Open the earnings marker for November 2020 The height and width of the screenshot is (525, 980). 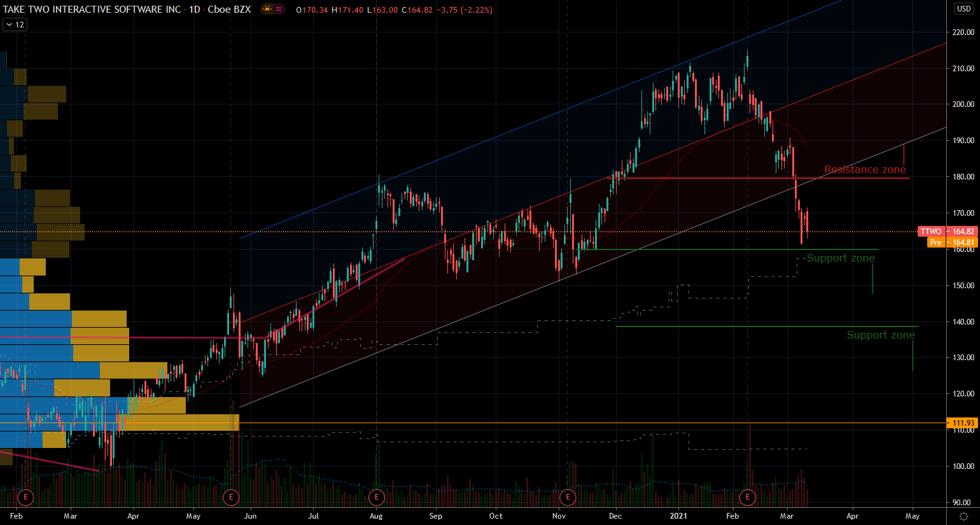point(568,496)
